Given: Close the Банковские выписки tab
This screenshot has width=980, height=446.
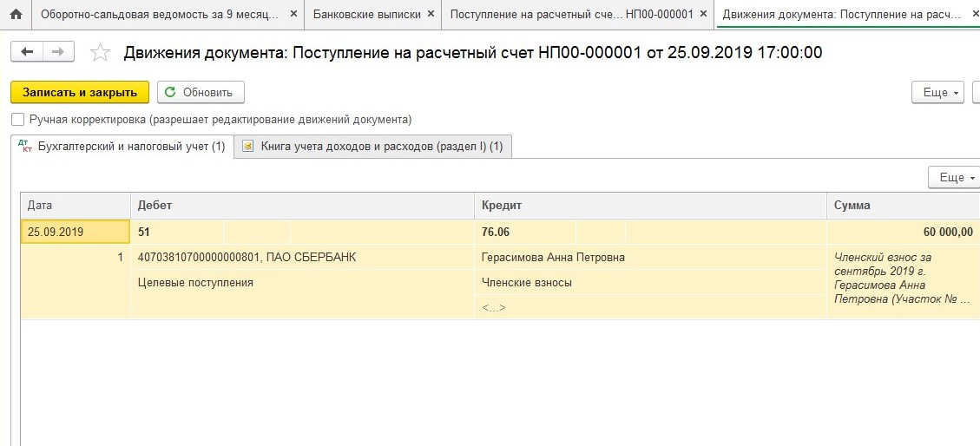Looking at the screenshot, I should [x=431, y=15].
